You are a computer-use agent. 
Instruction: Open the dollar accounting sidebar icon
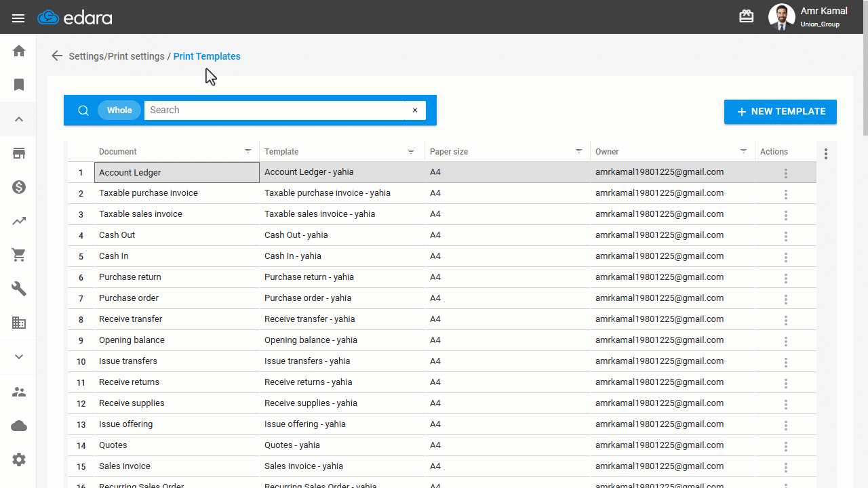pos(19,187)
